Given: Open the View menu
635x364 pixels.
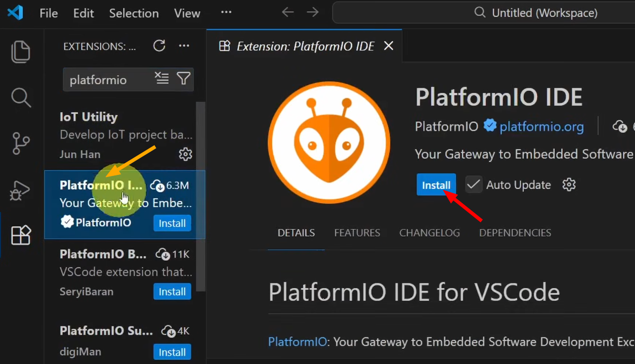Looking at the screenshot, I should (x=187, y=13).
